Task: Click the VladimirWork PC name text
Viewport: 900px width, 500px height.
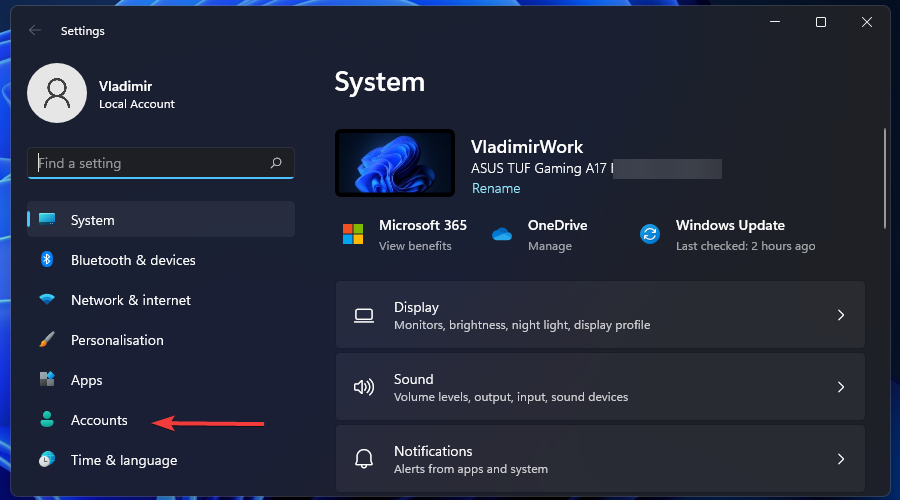Action: tap(527, 147)
